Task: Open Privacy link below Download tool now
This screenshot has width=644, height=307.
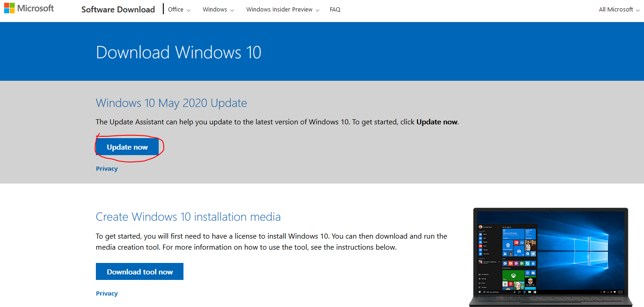Action: point(107,293)
